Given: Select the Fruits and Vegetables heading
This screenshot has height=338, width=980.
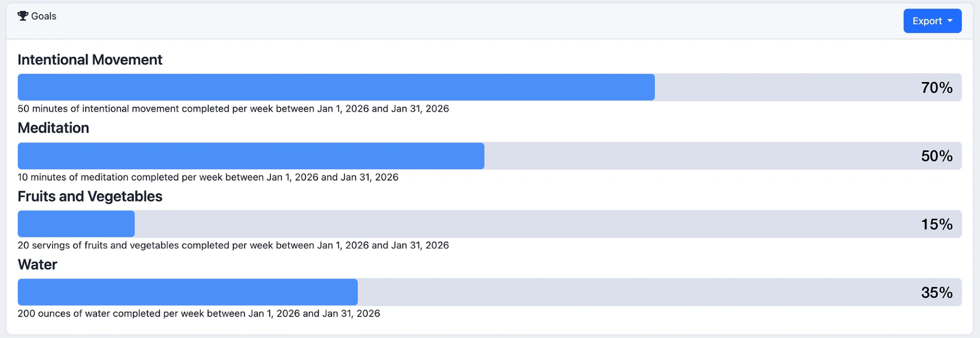Looking at the screenshot, I should click(x=90, y=196).
